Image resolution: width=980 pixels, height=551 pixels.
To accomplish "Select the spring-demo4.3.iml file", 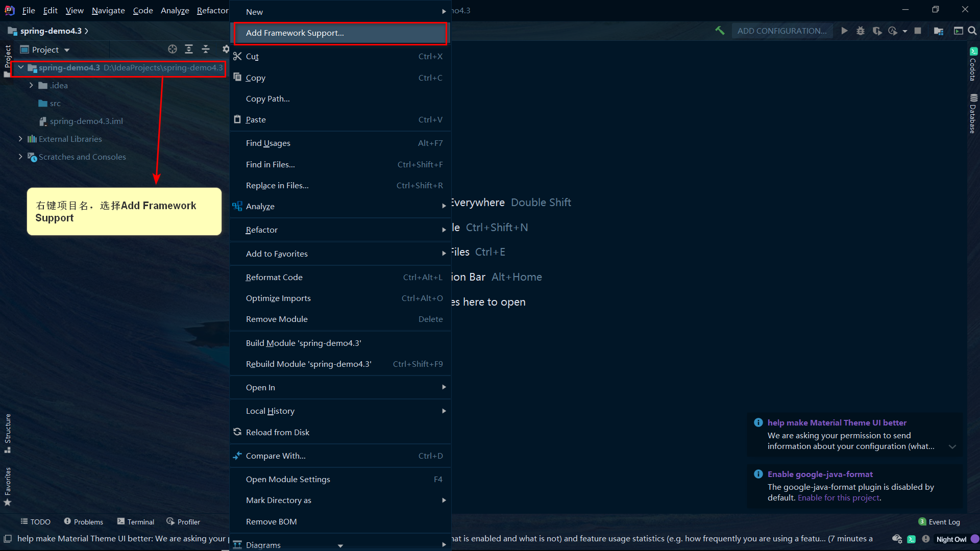I will click(85, 121).
